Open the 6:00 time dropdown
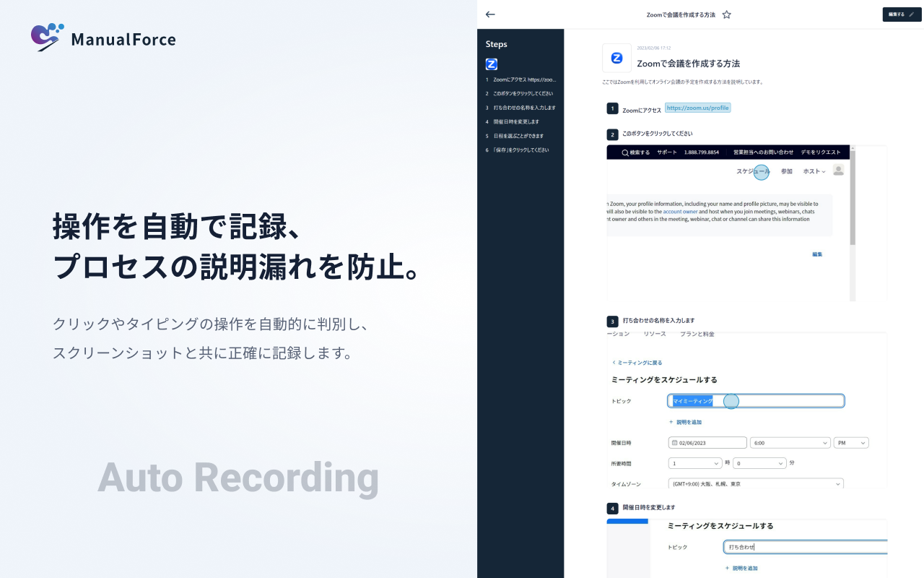Image resolution: width=924 pixels, height=578 pixels. tap(790, 443)
